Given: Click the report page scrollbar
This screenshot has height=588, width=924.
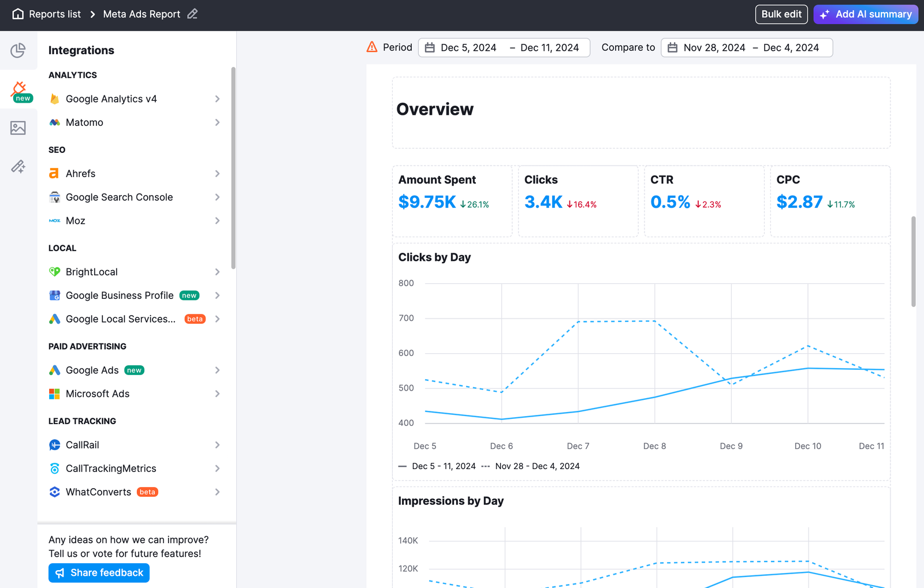Looking at the screenshot, I should [914, 261].
